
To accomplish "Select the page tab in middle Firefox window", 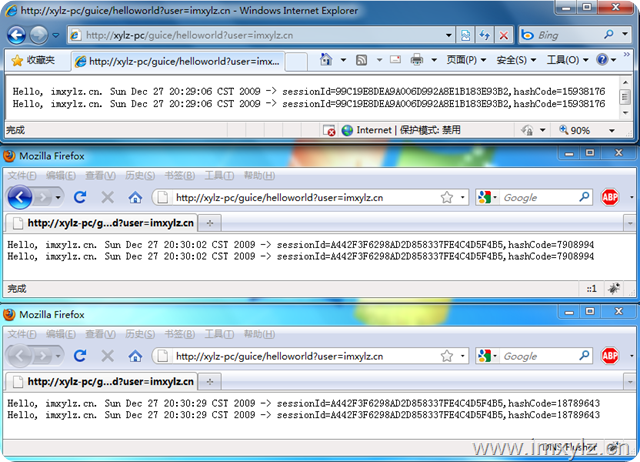I will pyautogui.click(x=101, y=223).
